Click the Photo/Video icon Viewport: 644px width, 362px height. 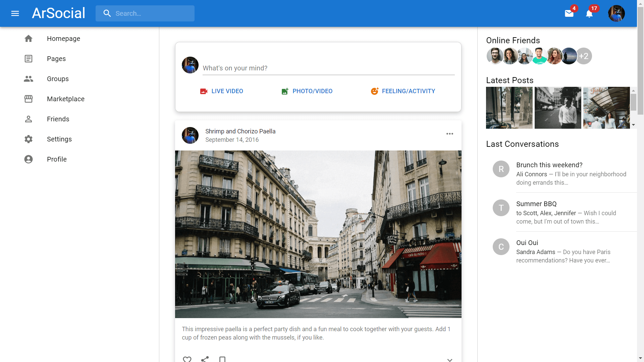(285, 90)
